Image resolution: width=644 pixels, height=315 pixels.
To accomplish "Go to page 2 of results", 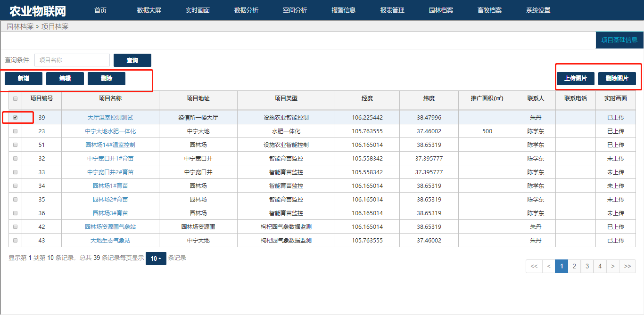I will click(x=574, y=266).
